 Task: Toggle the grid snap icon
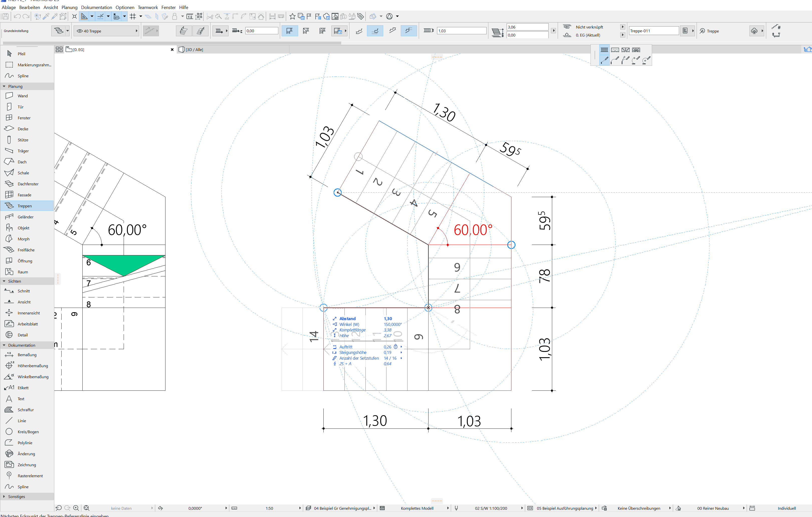(x=133, y=16)
